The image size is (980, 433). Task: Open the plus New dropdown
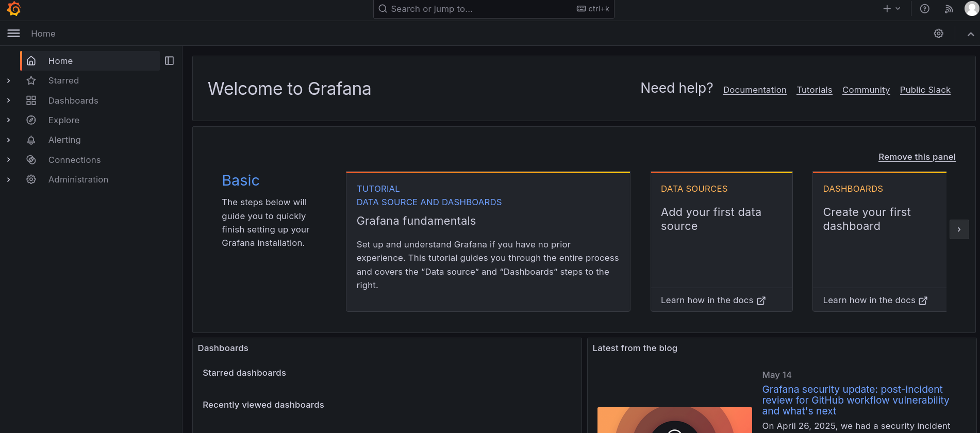[891, 9]
